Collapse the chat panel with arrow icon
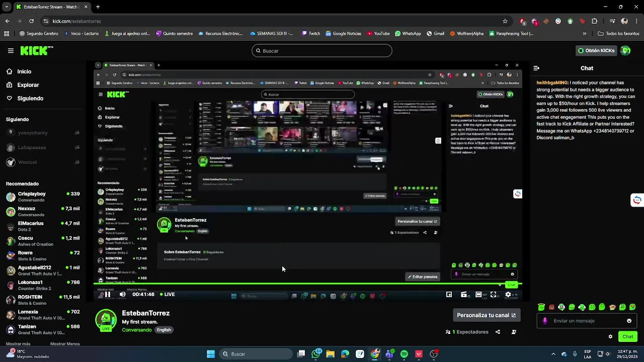This screenshot has width=644, height=362. pos(536,68)
